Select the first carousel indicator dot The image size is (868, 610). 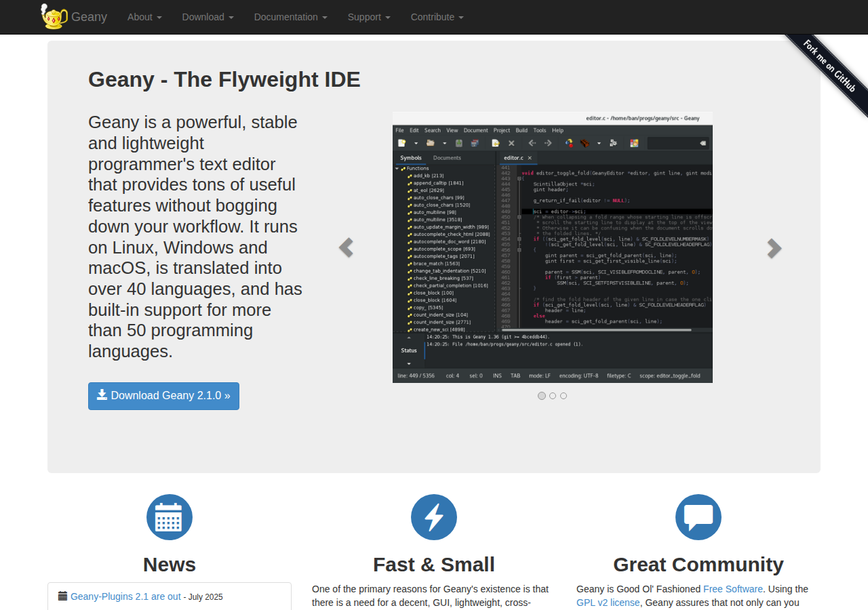(542, 396)
